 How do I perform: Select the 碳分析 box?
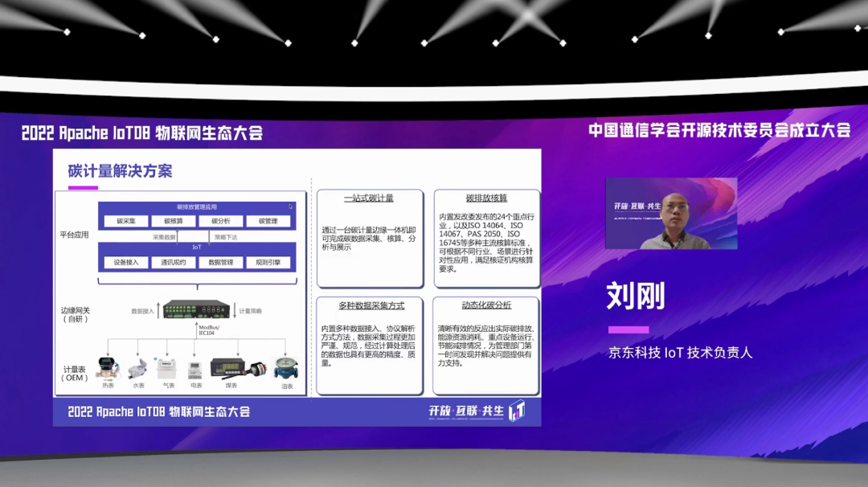coord(221,221)
